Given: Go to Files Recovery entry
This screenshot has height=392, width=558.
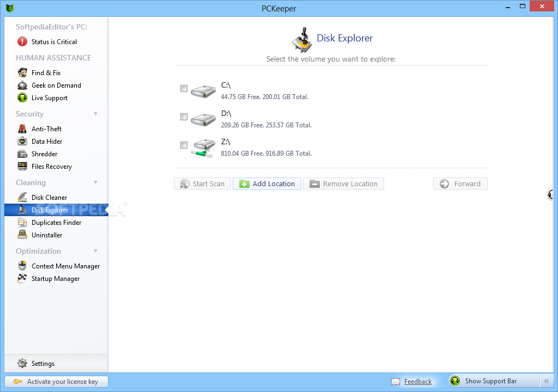Looking at the screenshot, I should [56, 167].
